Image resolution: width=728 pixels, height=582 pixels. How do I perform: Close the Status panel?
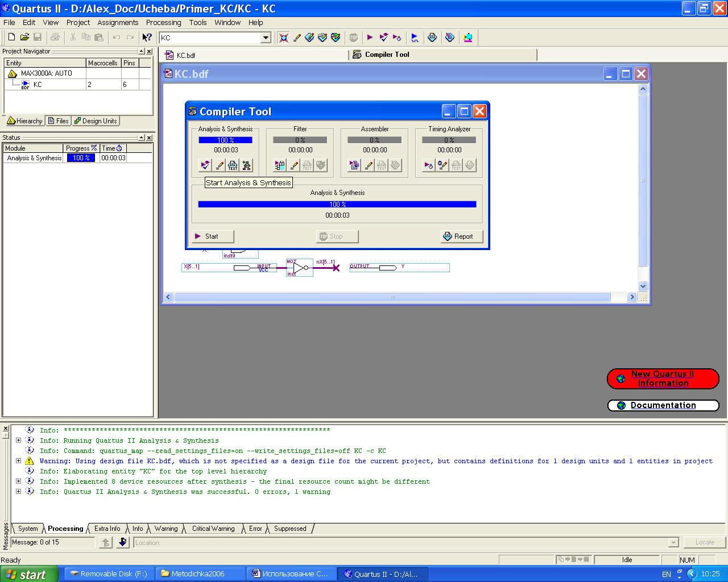pos(149,138)
